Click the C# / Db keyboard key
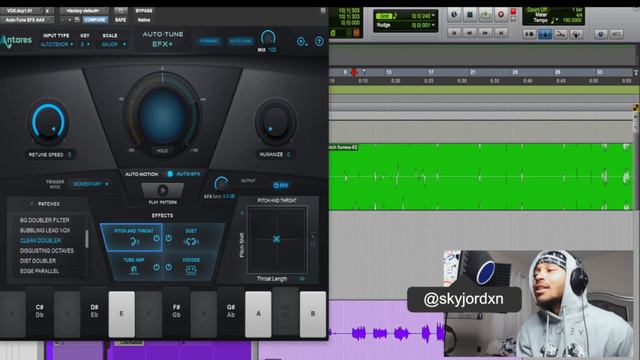This screenshot has width=640, height=360. 40,311
